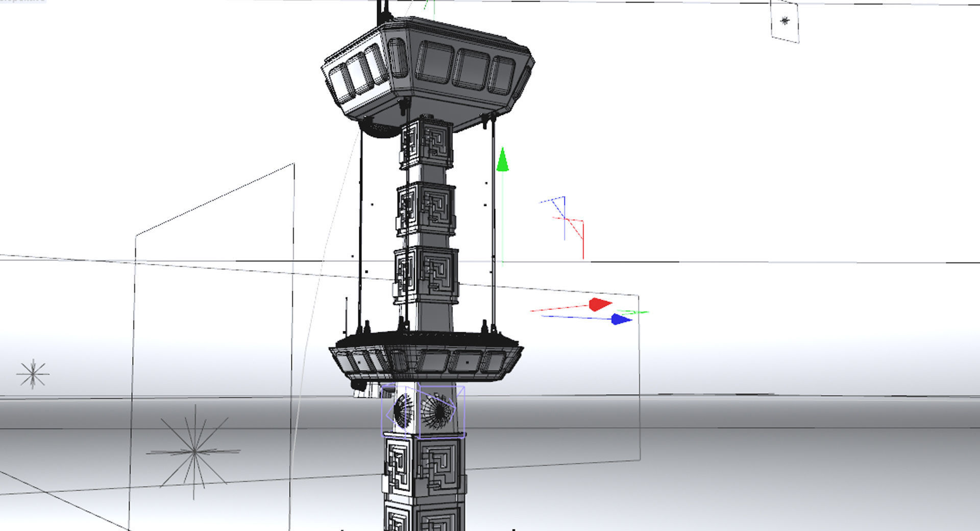Select the right fan in the purple bounding box
Viewport: 980px width, 531px height.
(437, 411)
